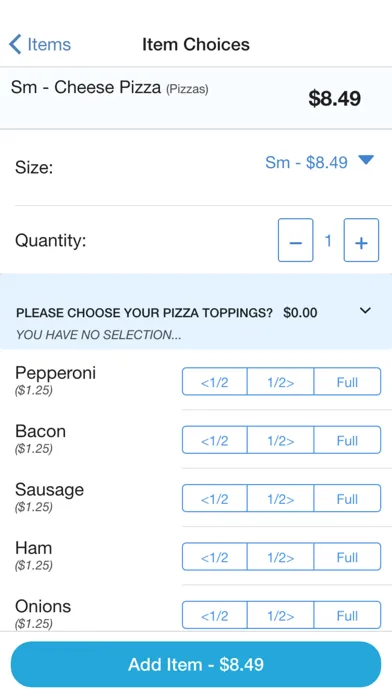Add Ham to the left half
The height and width of the screenshot is (696, 392).
click(214, 556)
